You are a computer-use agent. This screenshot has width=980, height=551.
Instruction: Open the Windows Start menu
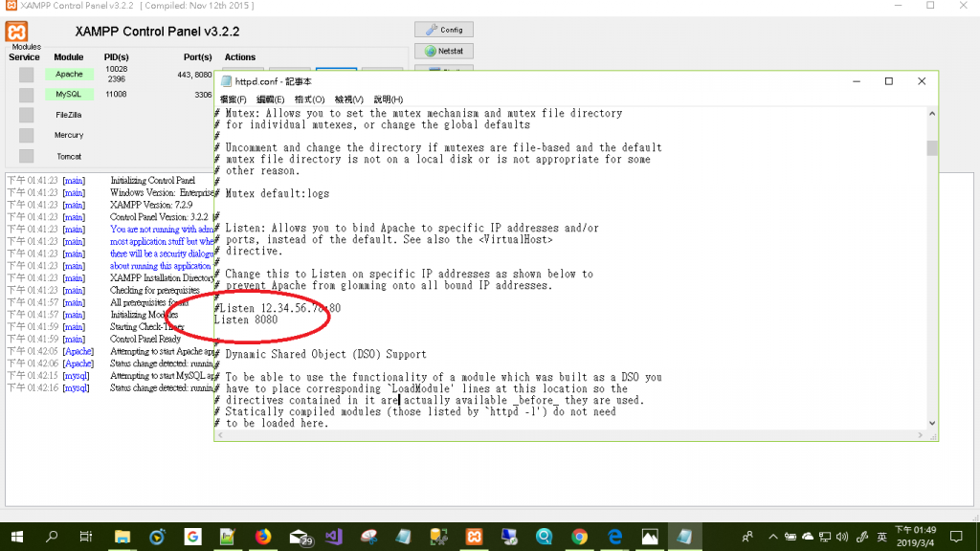[17, 537]
